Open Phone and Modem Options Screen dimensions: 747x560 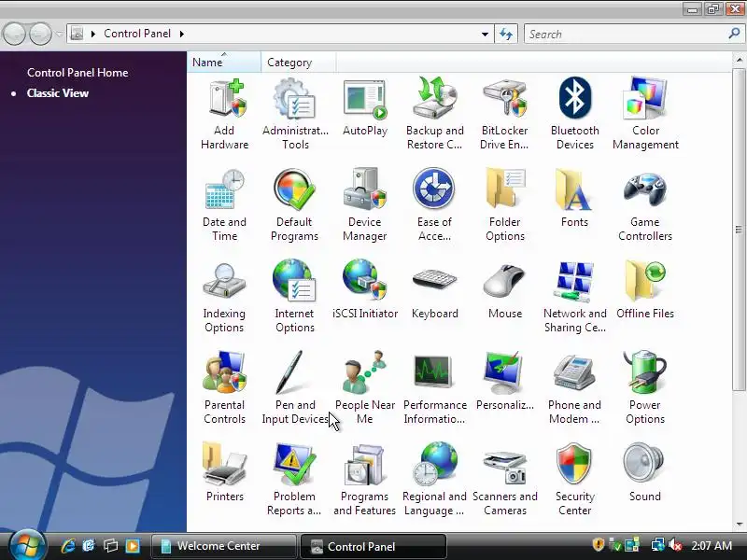[574, 388]
